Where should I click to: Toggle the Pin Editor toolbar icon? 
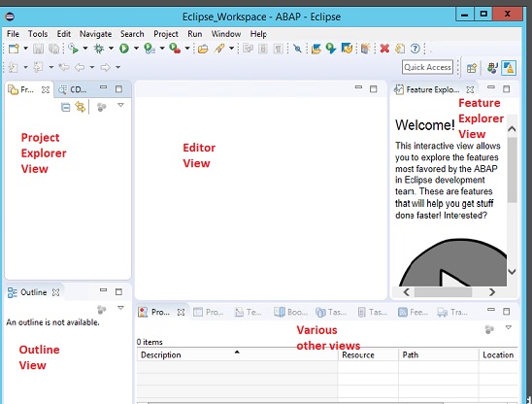point(298,49)
